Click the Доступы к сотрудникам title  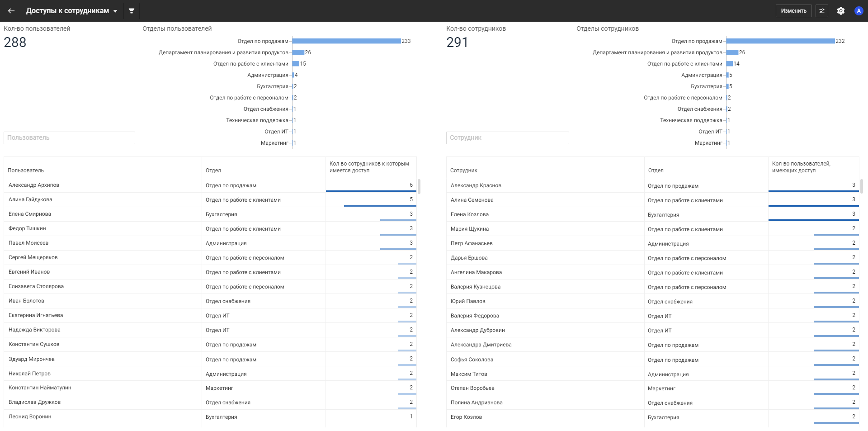pyautogui.click(x=67, y=11)
